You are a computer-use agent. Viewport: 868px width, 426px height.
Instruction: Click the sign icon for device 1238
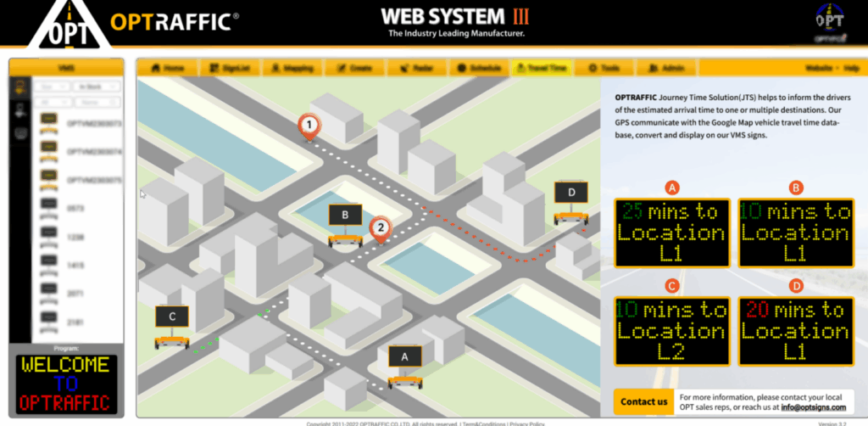tap(48, 237)
